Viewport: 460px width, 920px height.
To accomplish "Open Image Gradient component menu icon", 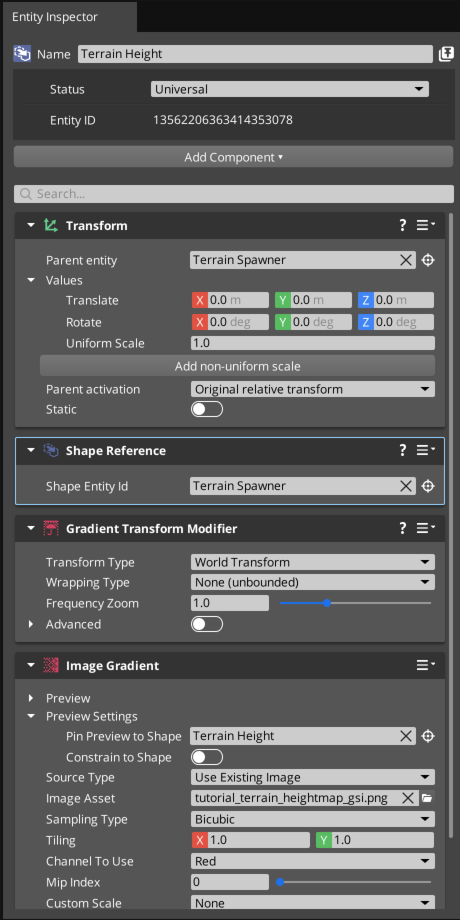I will (x=425, y=665).
